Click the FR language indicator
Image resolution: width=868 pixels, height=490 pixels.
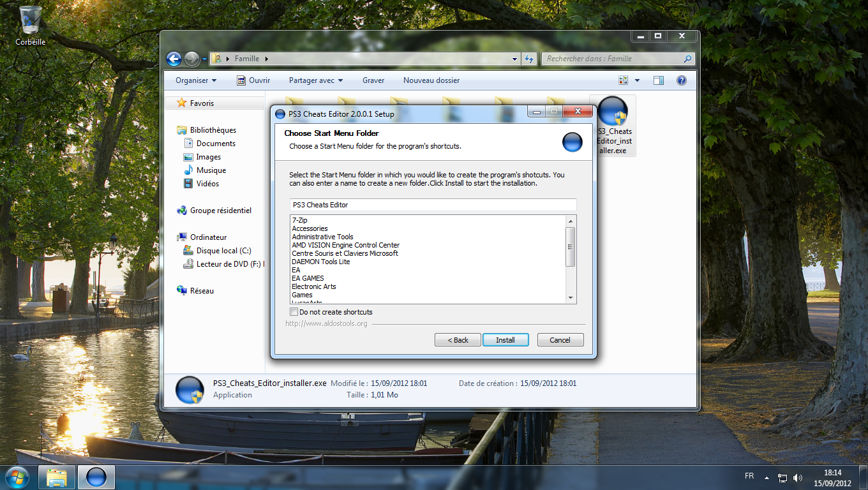(x=749, y=477)
